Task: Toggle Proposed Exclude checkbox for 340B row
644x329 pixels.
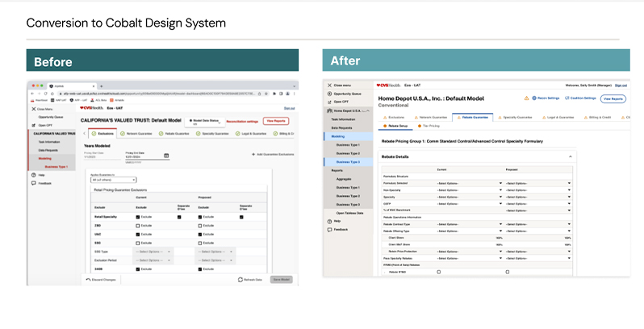Action: pos(200,269)
